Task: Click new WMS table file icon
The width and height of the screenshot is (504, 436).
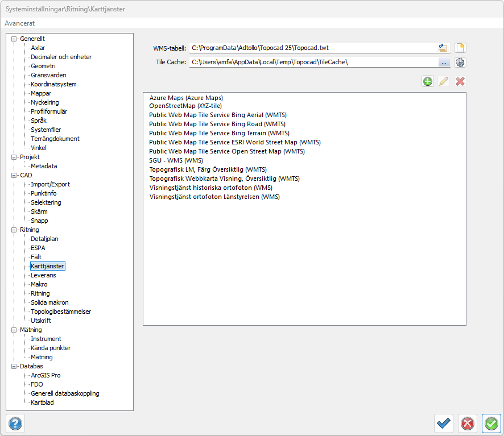Action: 460,48
